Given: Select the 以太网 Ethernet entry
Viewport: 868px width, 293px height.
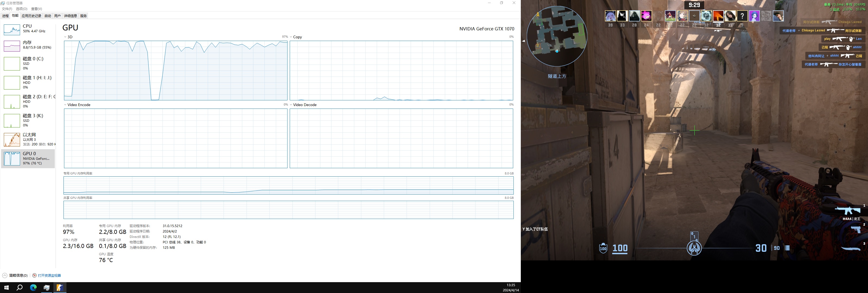Looking at the screenshot, I should click(x=28, y=139).
